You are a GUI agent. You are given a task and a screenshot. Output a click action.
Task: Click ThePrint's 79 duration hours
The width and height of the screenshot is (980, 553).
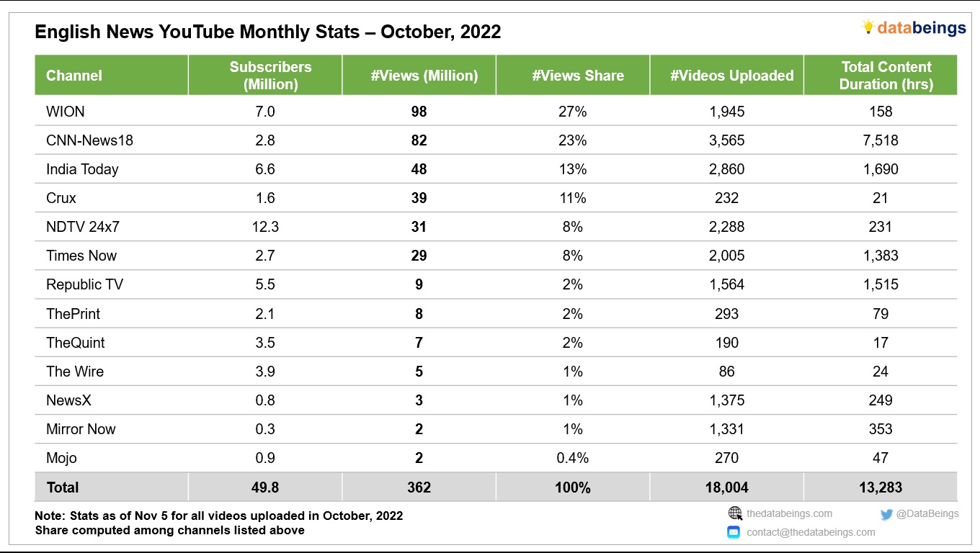click(x=881, y=314)
